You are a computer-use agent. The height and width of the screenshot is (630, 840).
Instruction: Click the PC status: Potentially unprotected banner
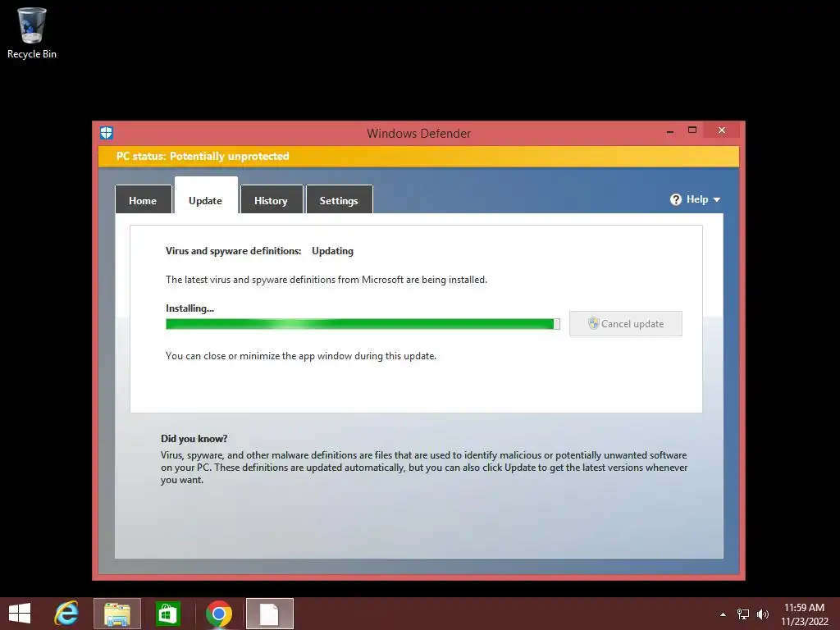(418, 157)
